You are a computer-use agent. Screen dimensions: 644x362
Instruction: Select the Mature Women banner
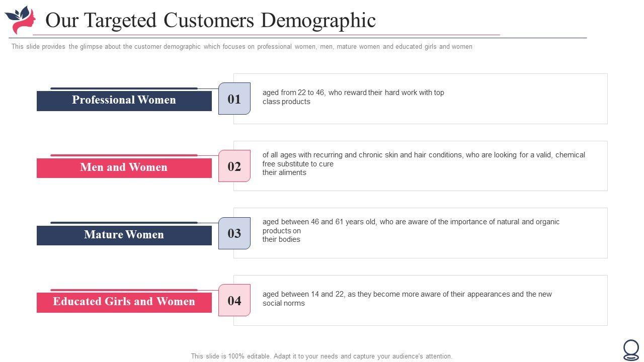(x=124, y=235)
